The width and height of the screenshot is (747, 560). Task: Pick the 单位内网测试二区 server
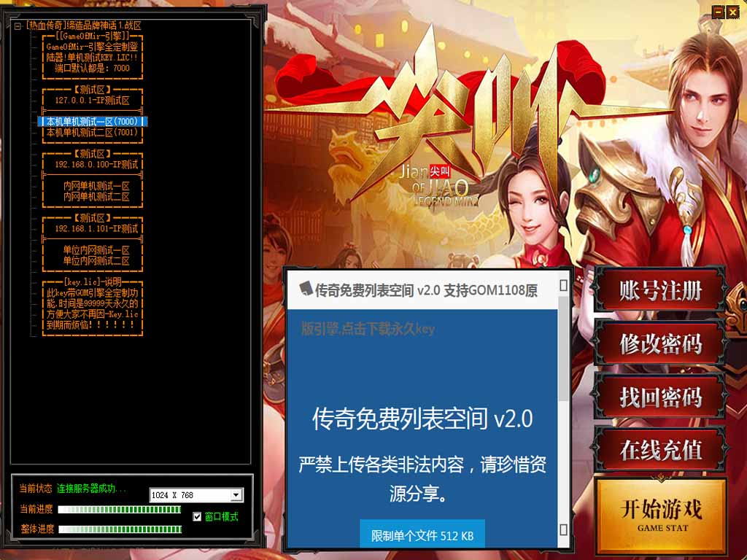[97, 261]
